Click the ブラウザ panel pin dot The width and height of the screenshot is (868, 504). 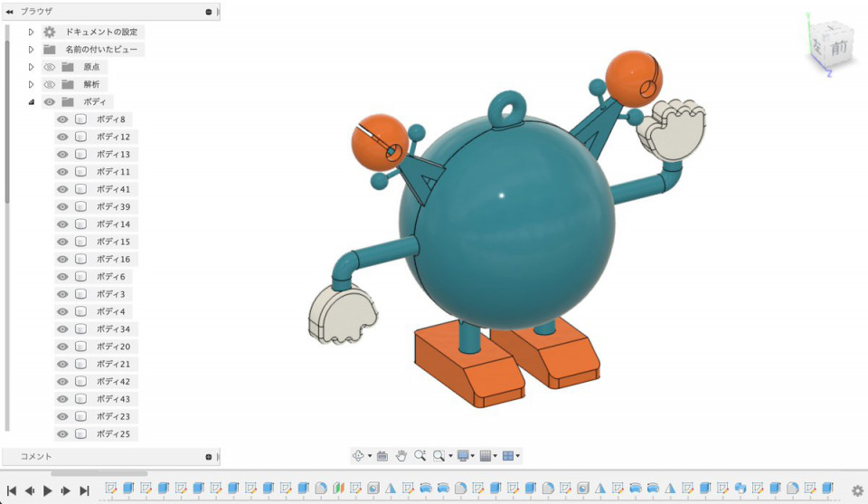tap(209, 12)
